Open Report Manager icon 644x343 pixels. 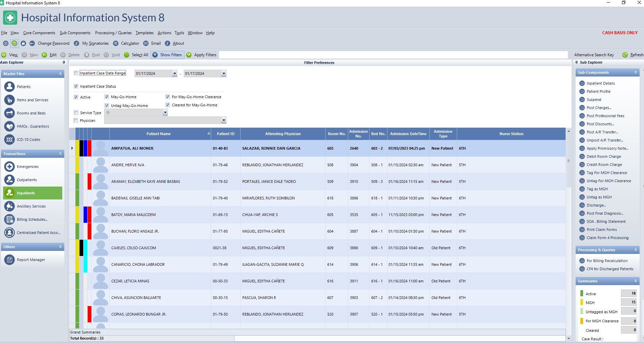click(x=9, y=260)
